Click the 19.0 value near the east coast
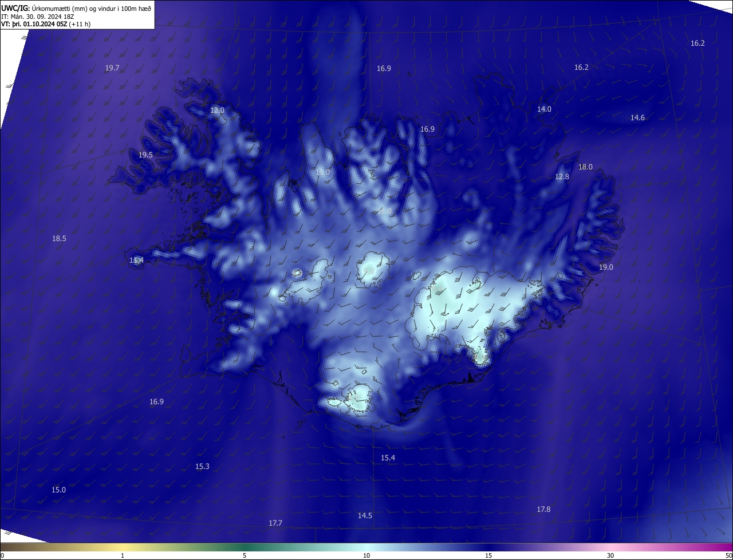Image resolution: width=733 pixels, height=560 pixels. [606, 267]
